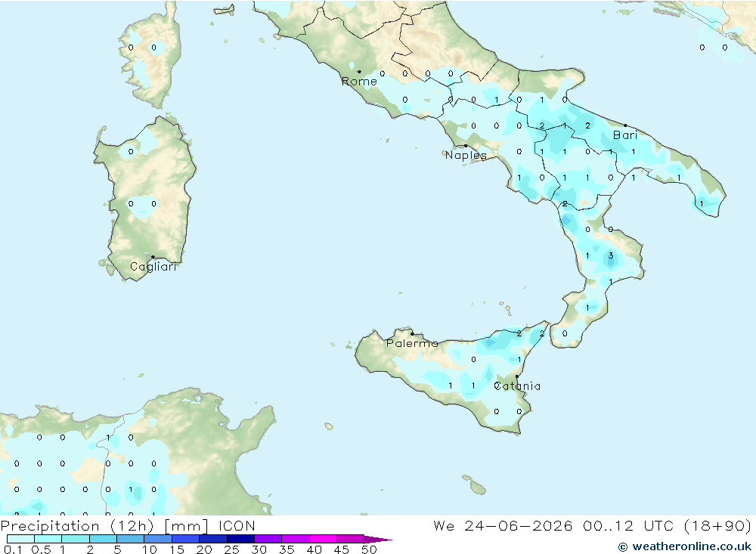Select the 5–10 mm blue legend swatch
This screenshot has width=756, height=554.
(x=131, y=539)
